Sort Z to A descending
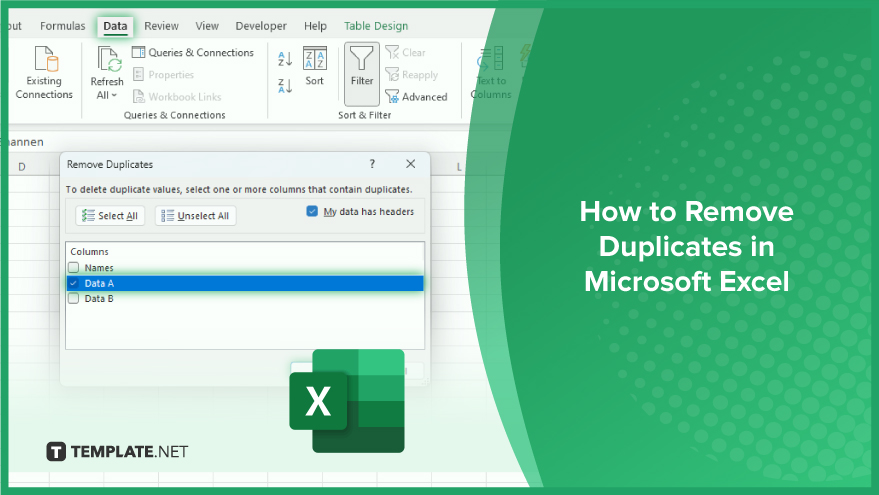Image resolution: width=879 pixels, height=495 pixels. pos(285,86)
